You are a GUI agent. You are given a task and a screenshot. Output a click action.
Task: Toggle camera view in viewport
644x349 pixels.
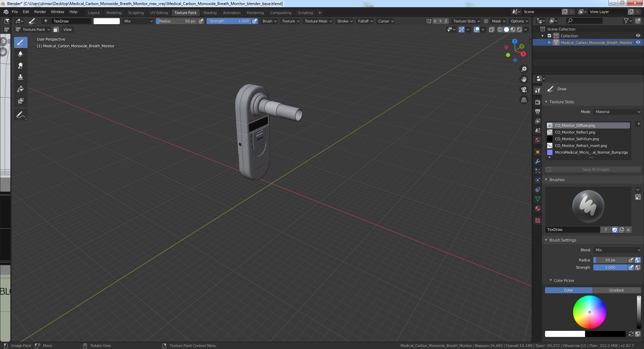524,90
